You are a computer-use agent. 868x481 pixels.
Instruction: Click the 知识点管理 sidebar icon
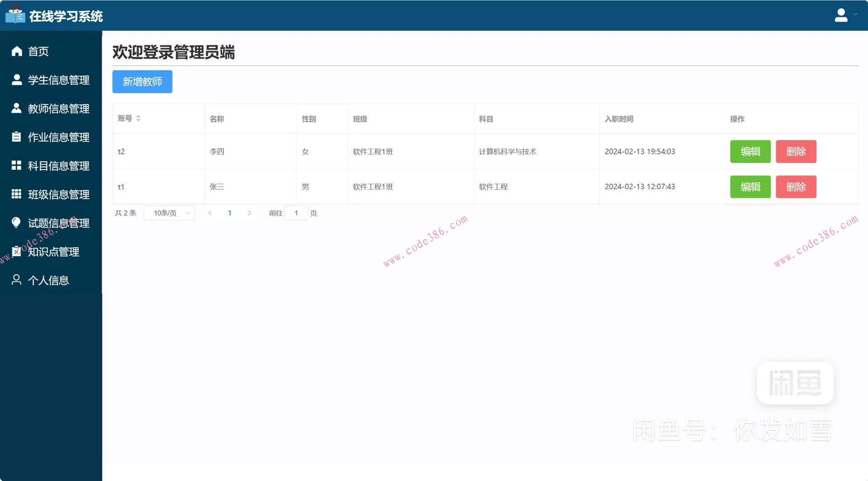click(16, 252)
